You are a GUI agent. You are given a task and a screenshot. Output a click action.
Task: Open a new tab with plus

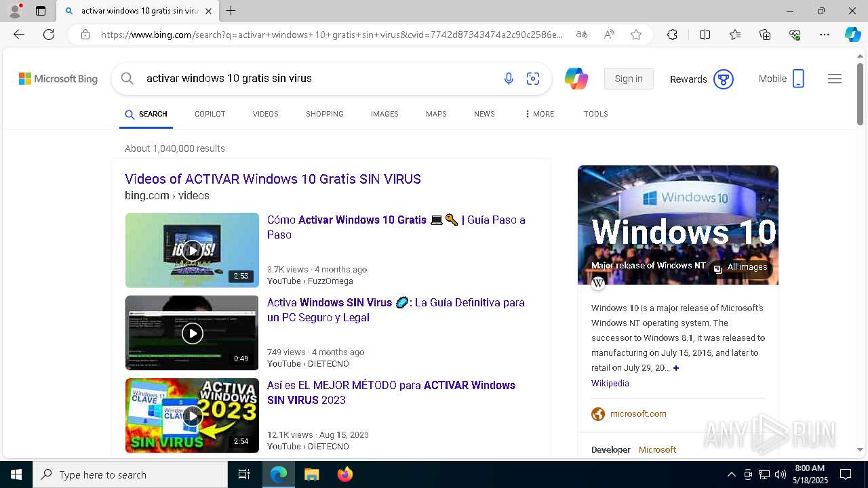pos(231,11)
